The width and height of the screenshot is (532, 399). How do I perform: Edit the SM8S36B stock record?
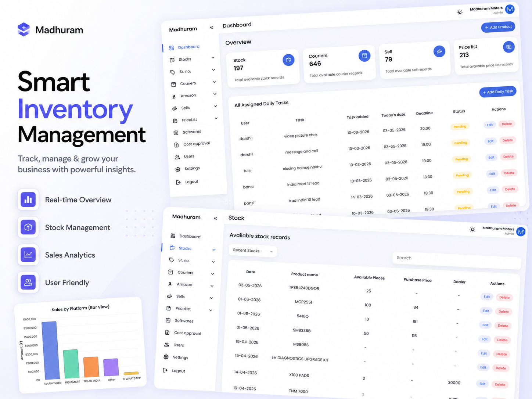click(485, 339)
